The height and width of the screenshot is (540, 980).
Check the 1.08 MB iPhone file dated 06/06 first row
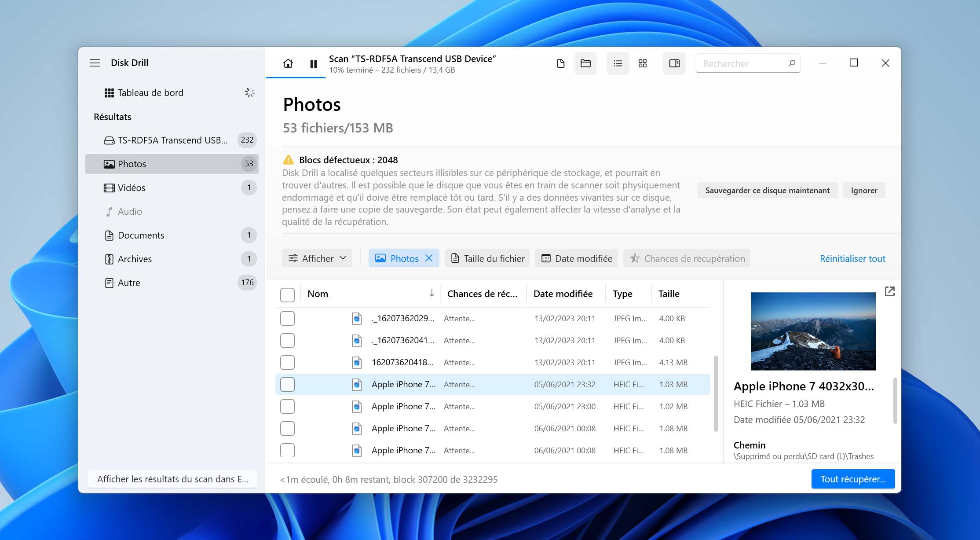click(287, 428)
